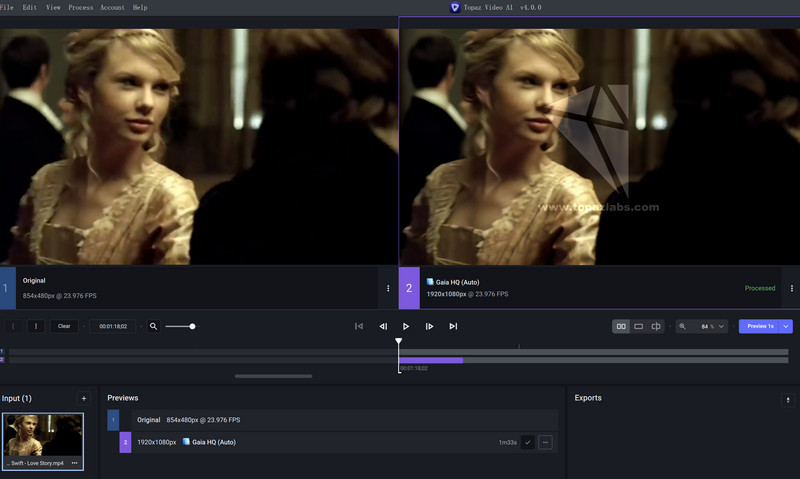Add a new input video

84,398
